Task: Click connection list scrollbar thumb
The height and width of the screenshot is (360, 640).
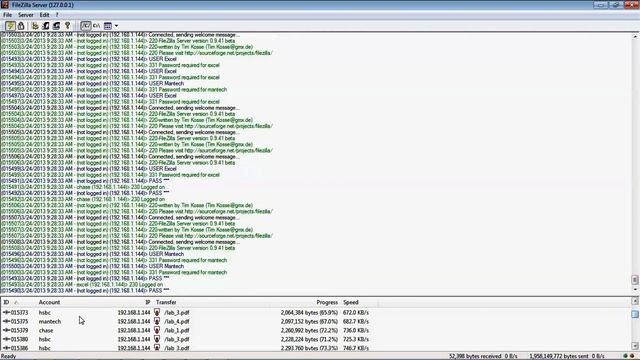Action: pyautogui.click(x=635, y=314)
